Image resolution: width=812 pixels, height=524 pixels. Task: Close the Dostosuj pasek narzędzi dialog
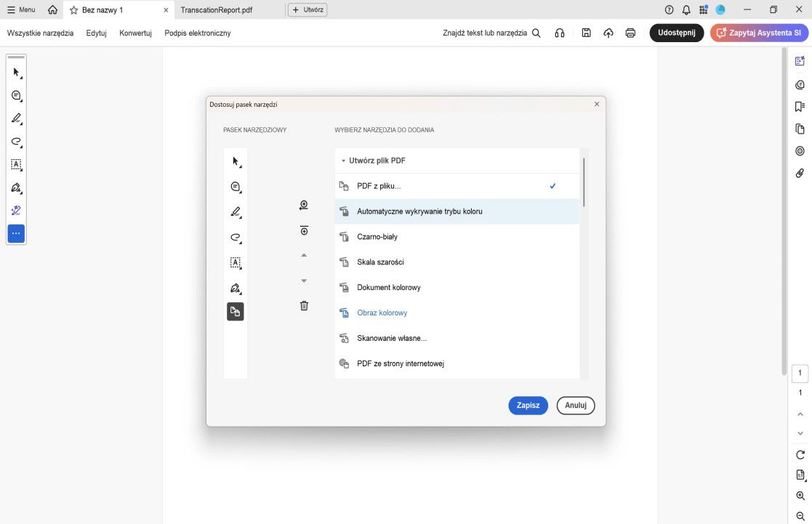[597, 104]
